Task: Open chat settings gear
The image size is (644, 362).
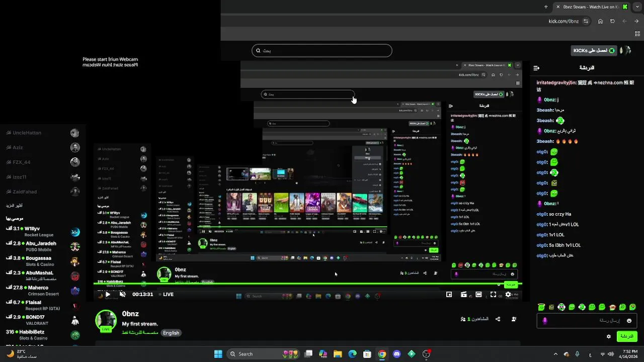Action: pos(609,336)
